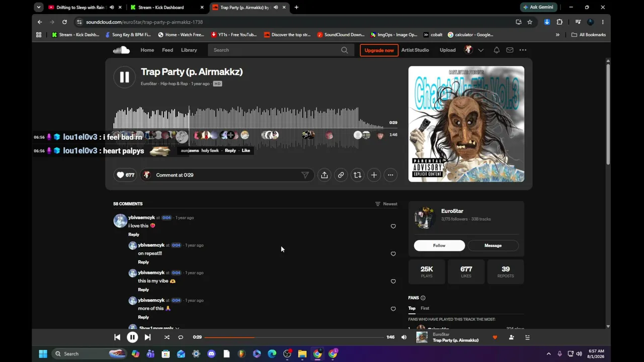Open the header three-dot more menu
Screen dimensions: 644x362
523,50
